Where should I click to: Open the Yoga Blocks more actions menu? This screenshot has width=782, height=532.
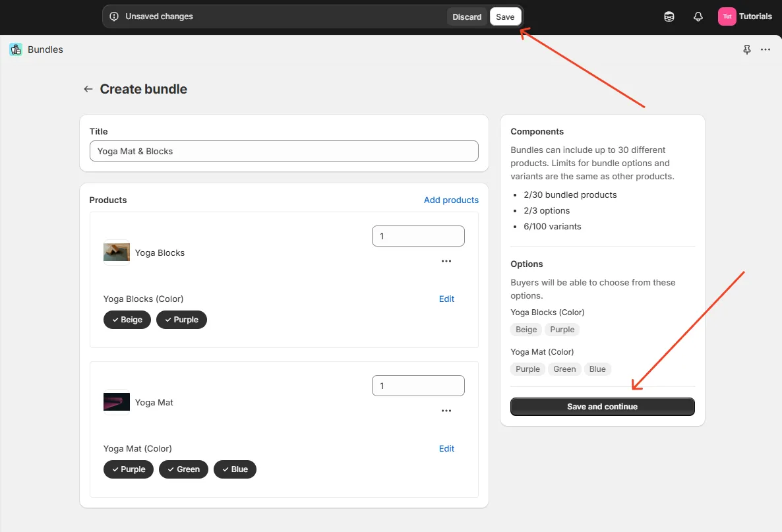click(x=446, y=261)
